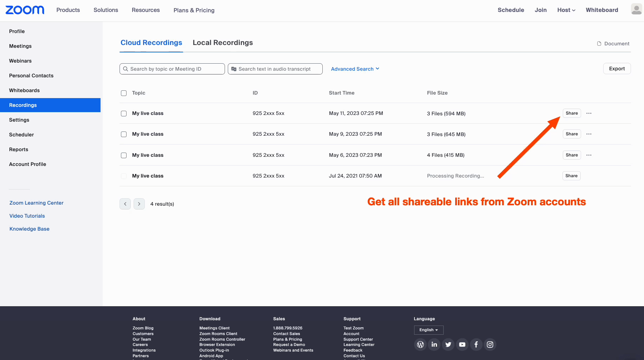
Task: Open Zoom's Facebook page icon
Action: click(x=476, y=345)
